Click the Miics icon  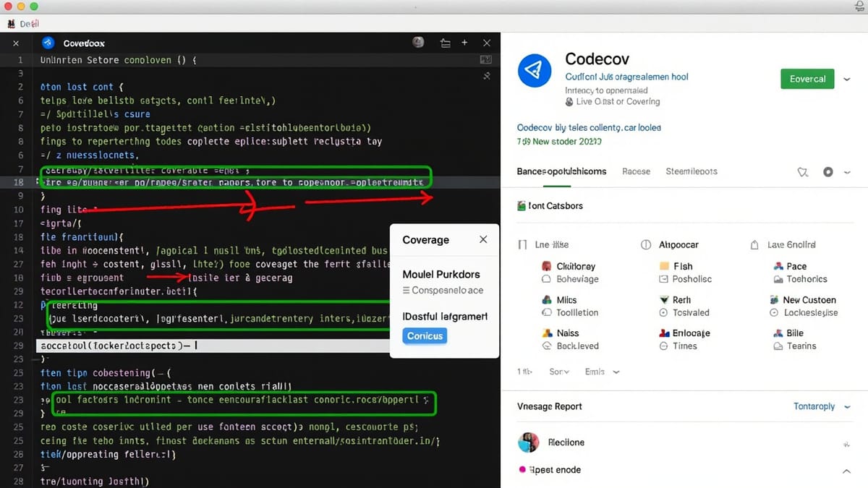tap(547, 299)
